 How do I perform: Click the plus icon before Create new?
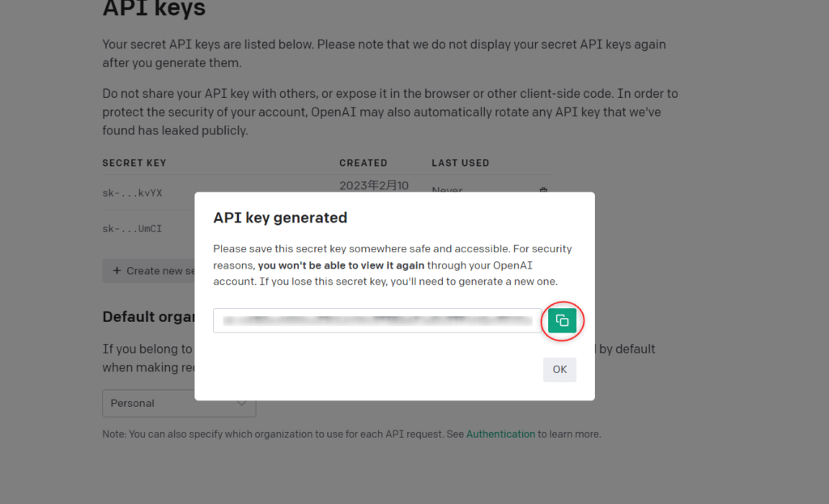(x=117, y=270)
